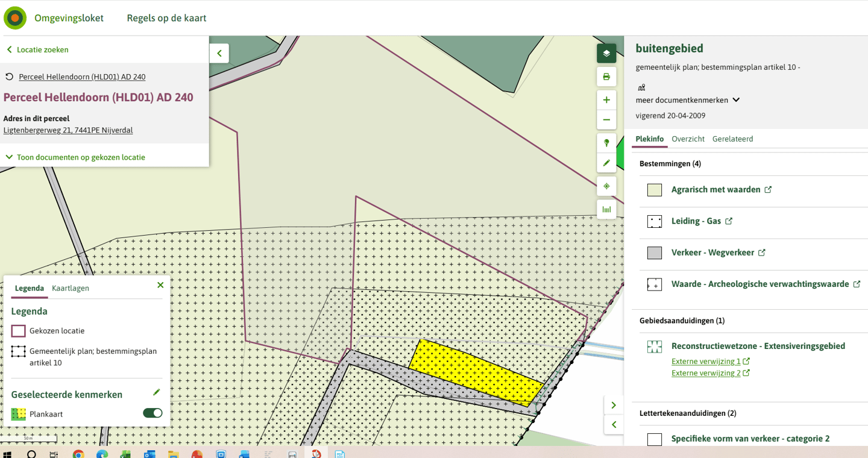Image resolution: width=868 pixels, height=458 pixels.
Task: Expand meer documentenkenmerken
Action: [688, 100]
